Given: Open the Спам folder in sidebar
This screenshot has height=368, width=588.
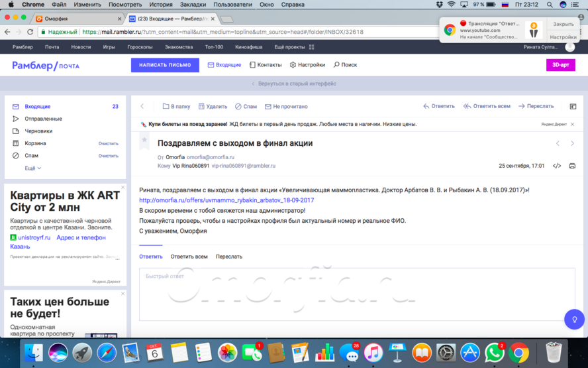Looking at the screenshot, I should [x=32, y=155].
